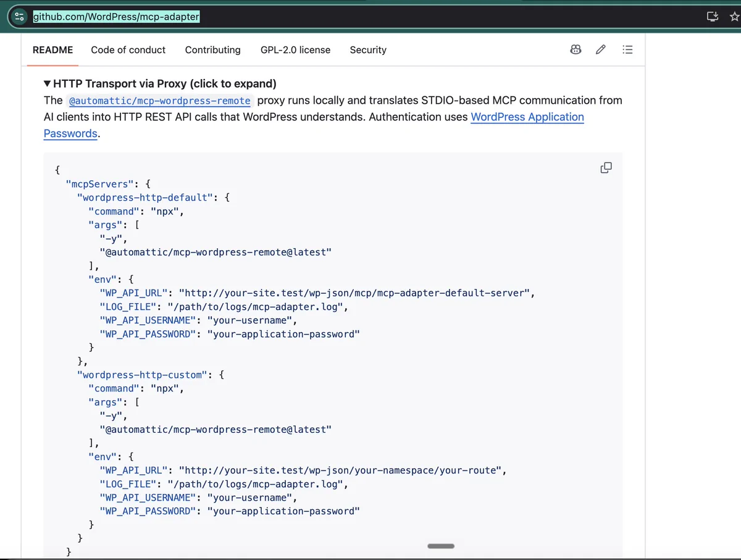Click the your-namespace/your-route URL value

[x=340, y=470]
